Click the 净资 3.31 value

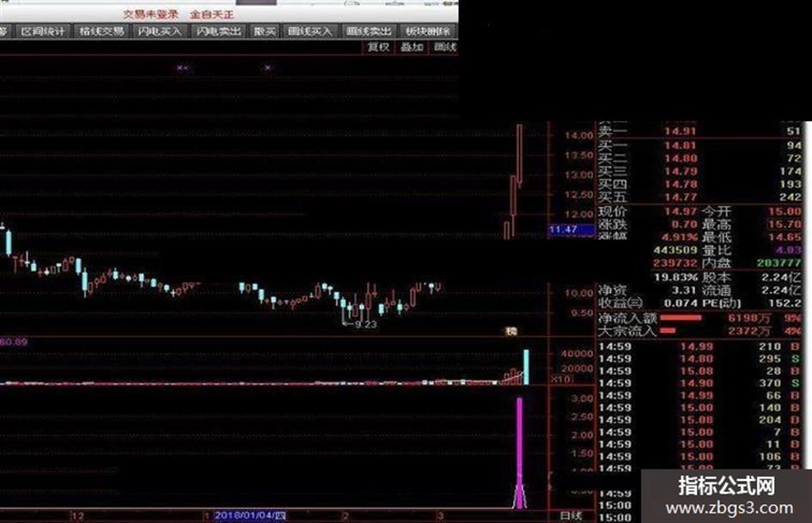click(x=684, y=290)
